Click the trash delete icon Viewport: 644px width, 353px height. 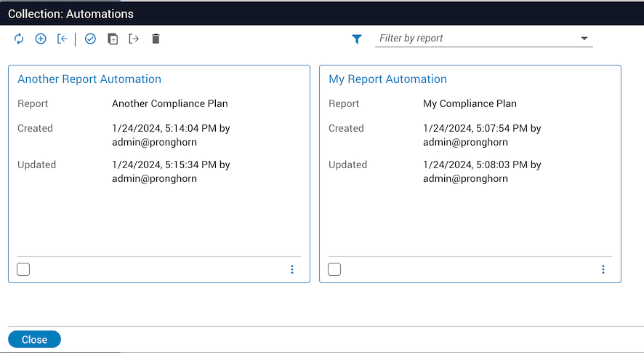(x=156, y=39)
